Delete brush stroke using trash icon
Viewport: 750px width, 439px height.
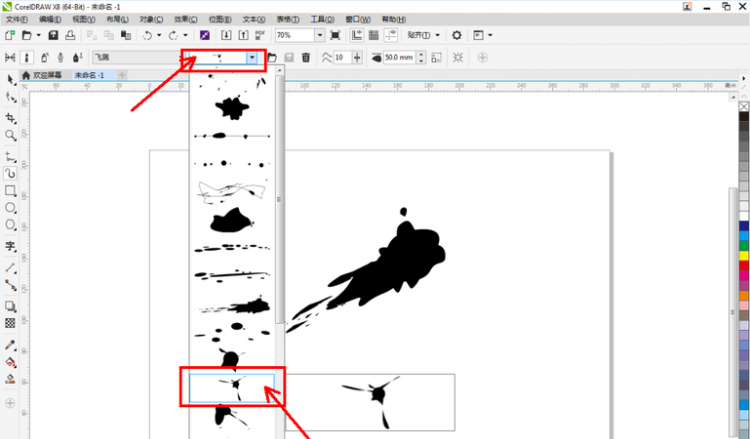pyautogui.click(x=306, y=58)
